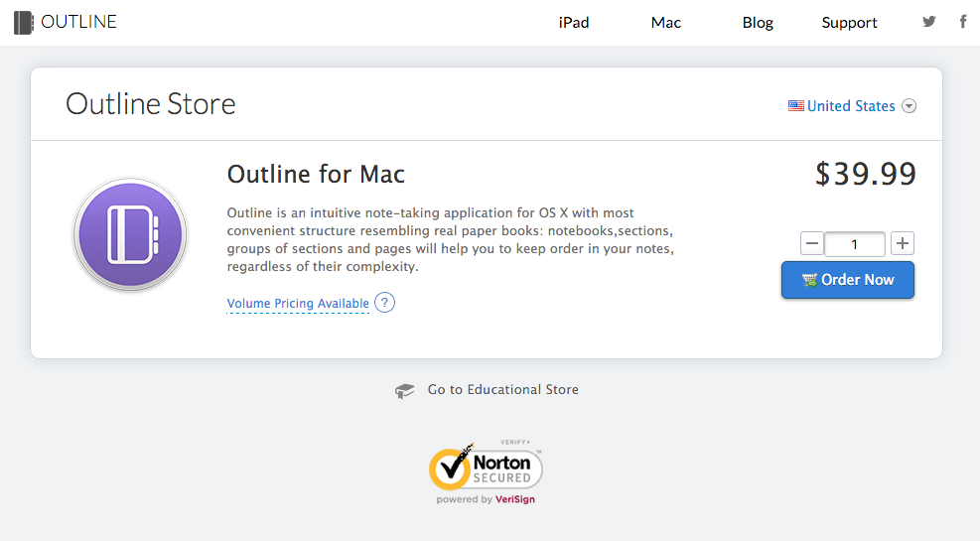Click the $39.99 price text
The height and width of the screenshot is (541, 980).
(866, 174)
